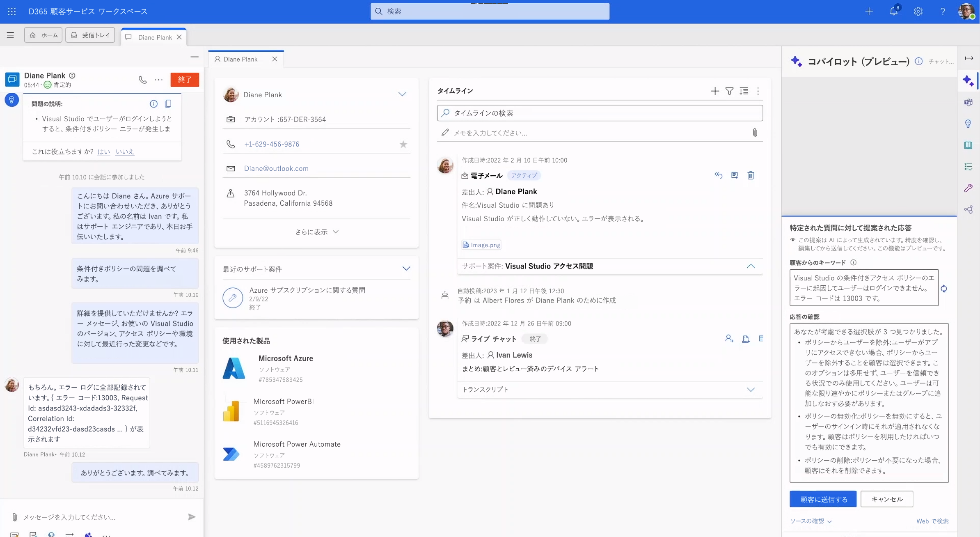The width and height of the screenshot is (980, 537).
Task: Minimize the conversation panel
Action: pyautogui.click(x=195, y=57)
